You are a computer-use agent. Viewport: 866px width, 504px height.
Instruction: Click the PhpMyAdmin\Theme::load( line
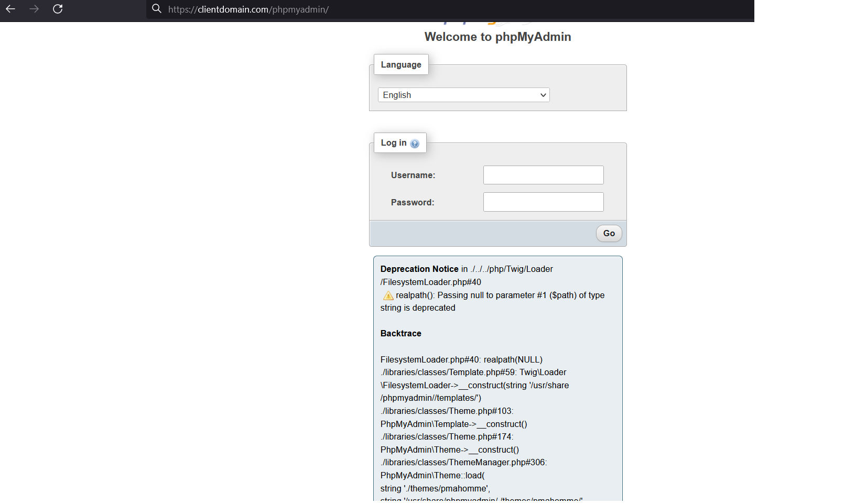coord(432,475)
